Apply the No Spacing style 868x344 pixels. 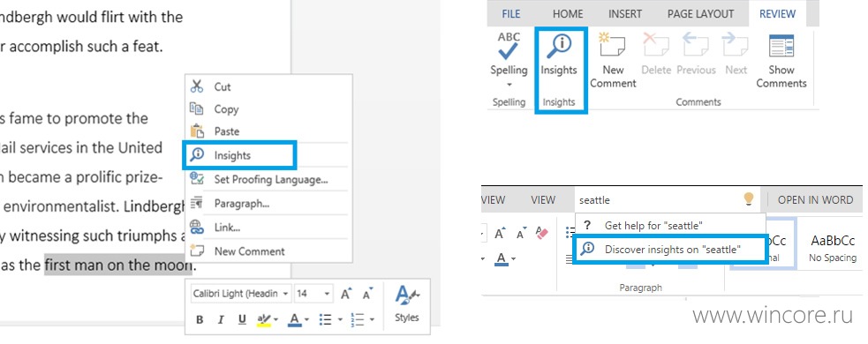pyautogui.click(x=833, y=248)
